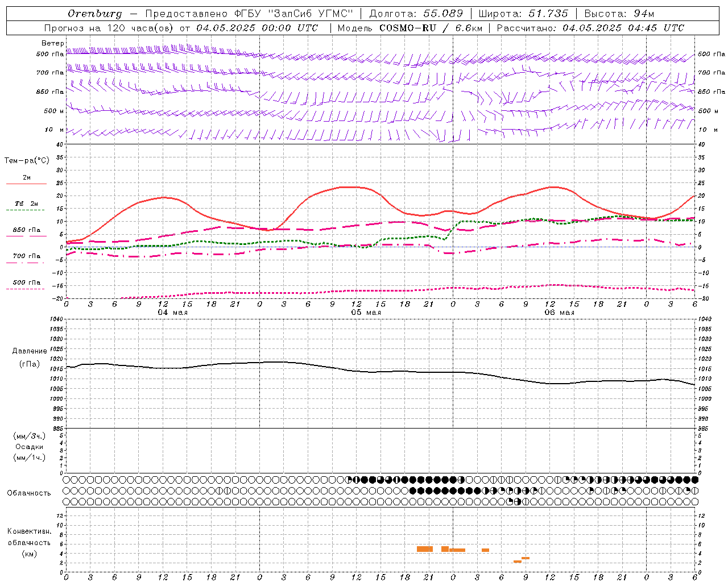Image resolution: width=728 pixels, height=582 pixels.
Task: Click the Конвективн. облачность label
Action: [29, 537]
